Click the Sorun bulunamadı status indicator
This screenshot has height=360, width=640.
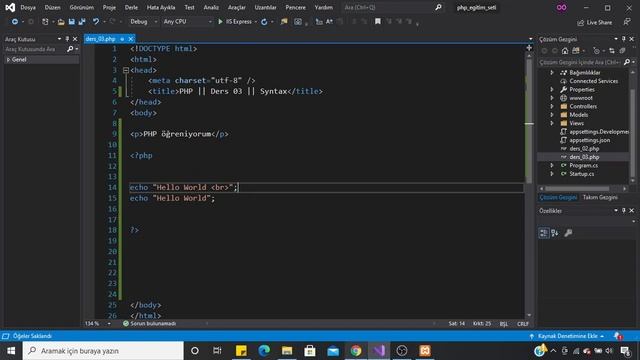tap(149, 324)
